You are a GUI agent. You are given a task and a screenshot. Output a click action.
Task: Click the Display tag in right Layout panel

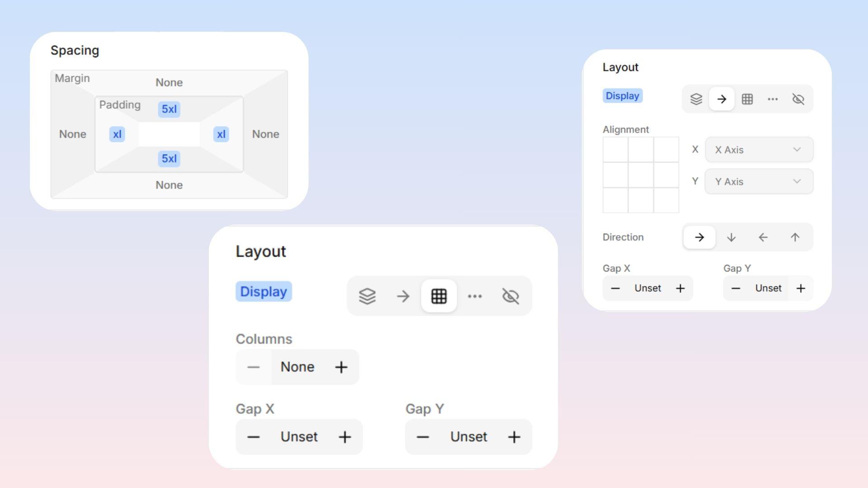tap(622, 96)
